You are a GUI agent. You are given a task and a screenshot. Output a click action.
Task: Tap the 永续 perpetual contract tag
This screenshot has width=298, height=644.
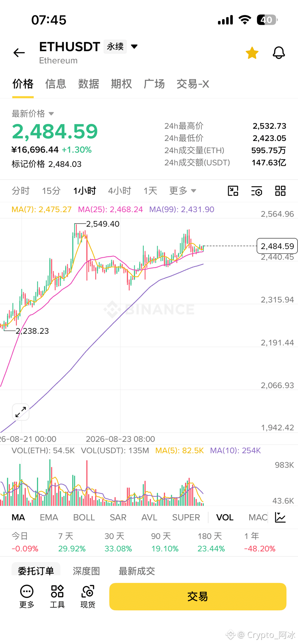pos(115,46)
